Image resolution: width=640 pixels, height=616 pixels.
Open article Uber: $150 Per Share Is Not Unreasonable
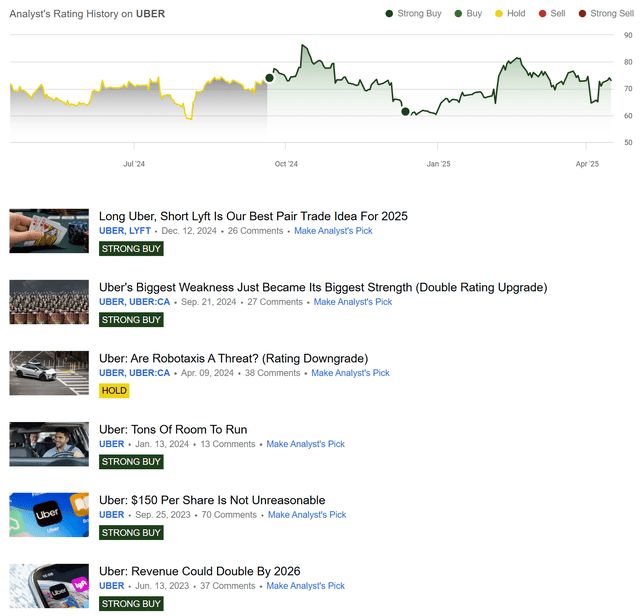tap(212, 500)
